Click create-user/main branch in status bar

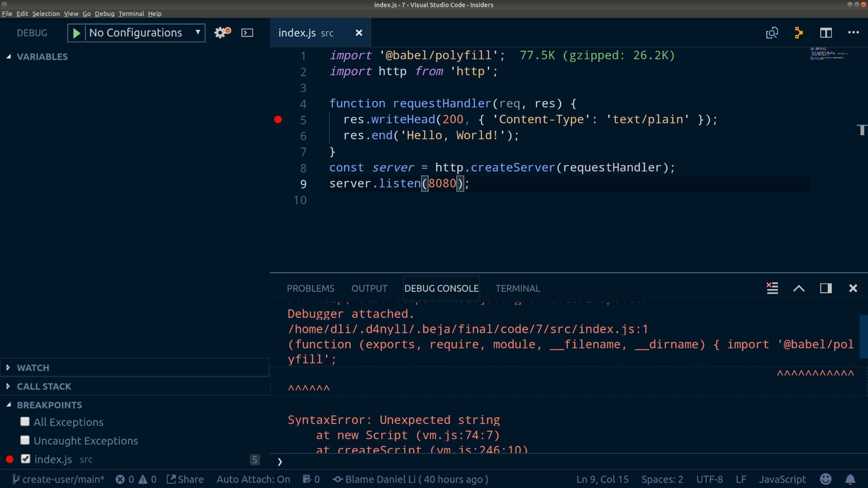pyautogui.click(x=58, y=479)
